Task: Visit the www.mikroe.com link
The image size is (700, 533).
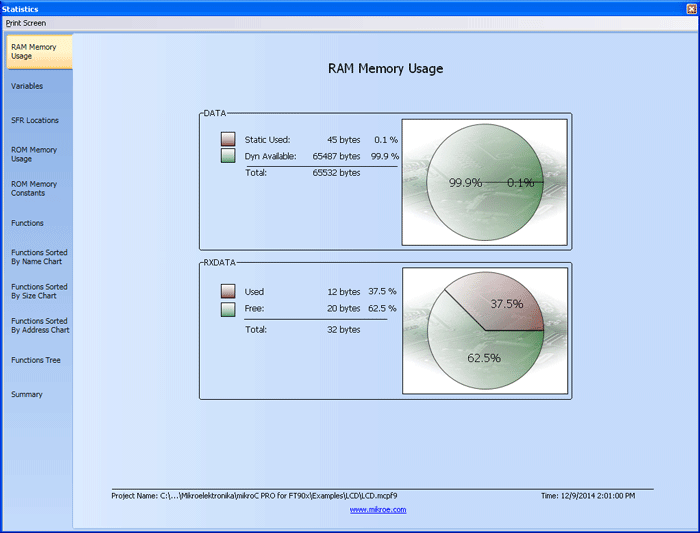Action: (x=378, y=510)
